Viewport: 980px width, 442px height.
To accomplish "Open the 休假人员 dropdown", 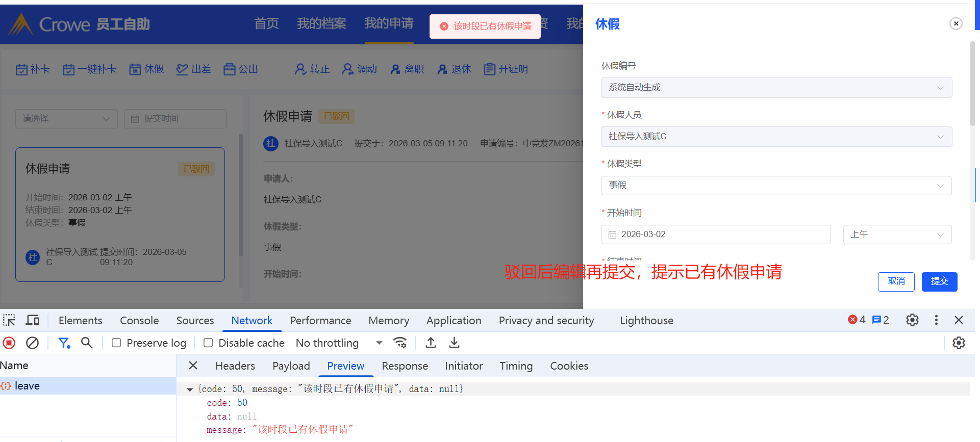I will (x=776, y=137).
